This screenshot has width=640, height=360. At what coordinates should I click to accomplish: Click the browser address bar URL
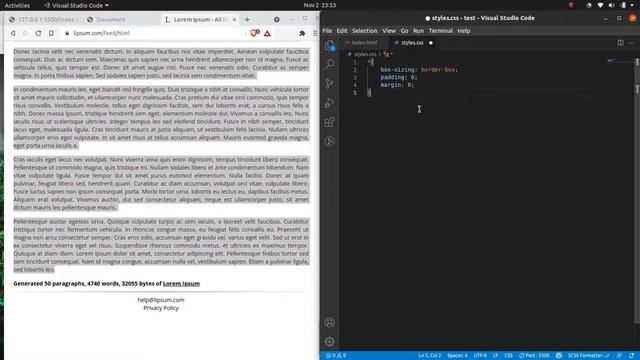pyautogui.click(x=101, y=33)
